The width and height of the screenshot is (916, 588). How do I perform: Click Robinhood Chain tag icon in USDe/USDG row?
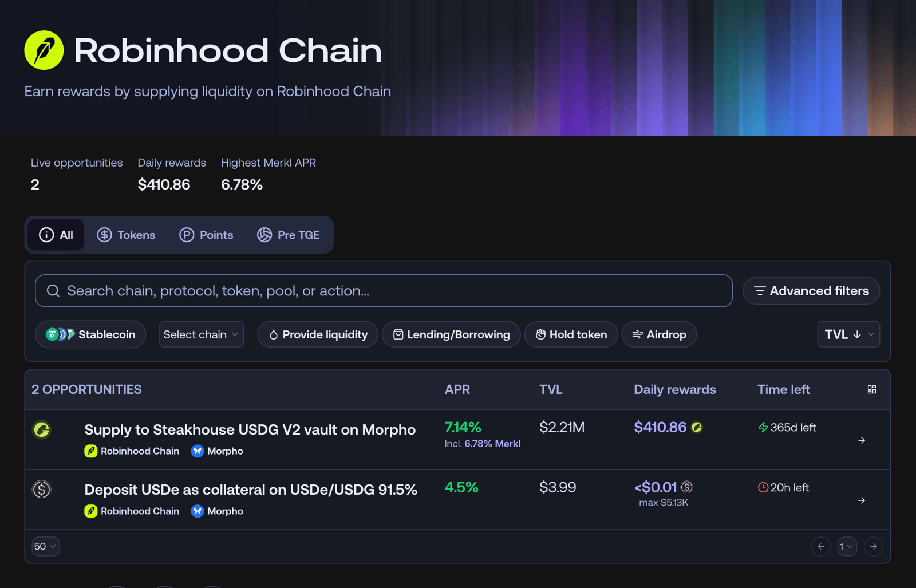[x=91, y=511]
